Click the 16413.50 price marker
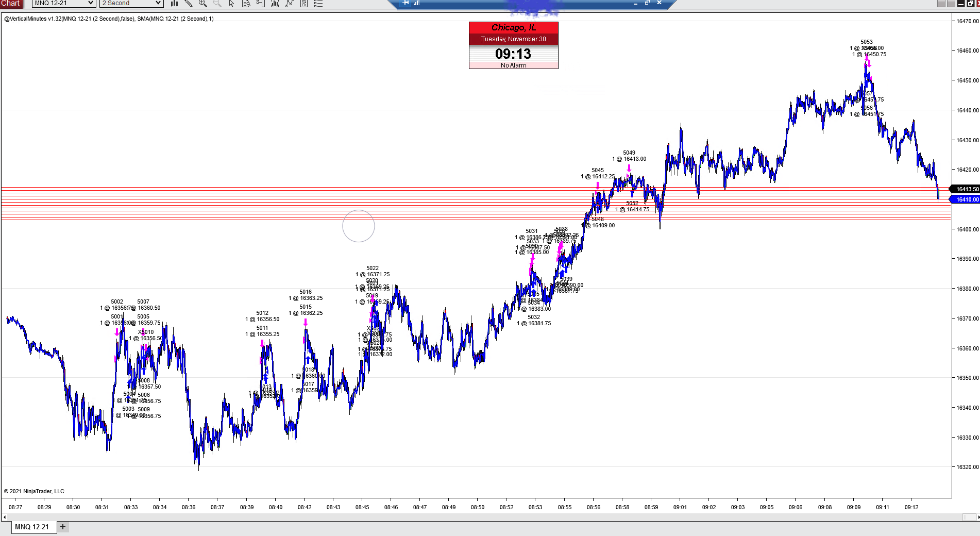The image size is (980, 536). click(x=966, y=189)
